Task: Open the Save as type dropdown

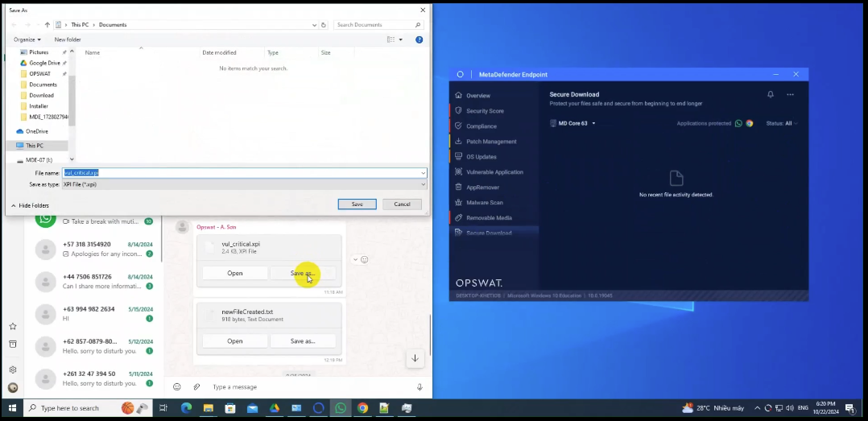Action: [423, 184]
